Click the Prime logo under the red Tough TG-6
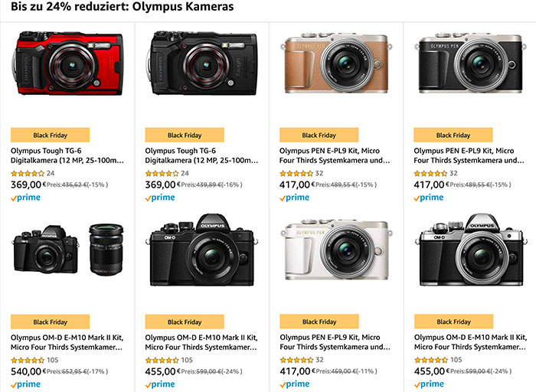536x392 pixels. (x=26, y=198)
